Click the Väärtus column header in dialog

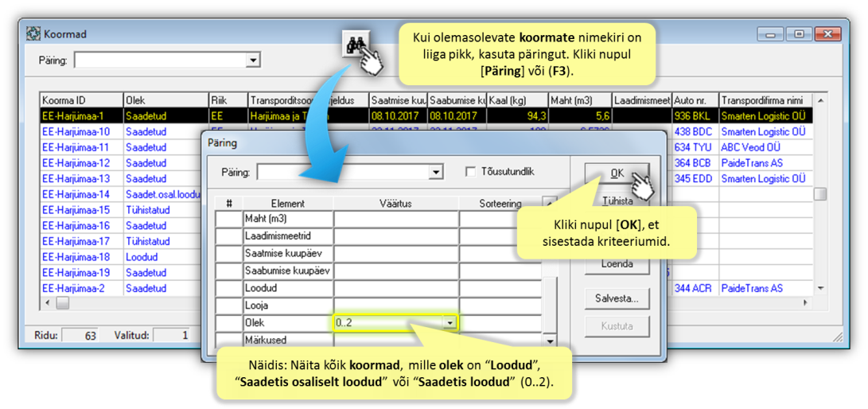[x=395, y=203]
